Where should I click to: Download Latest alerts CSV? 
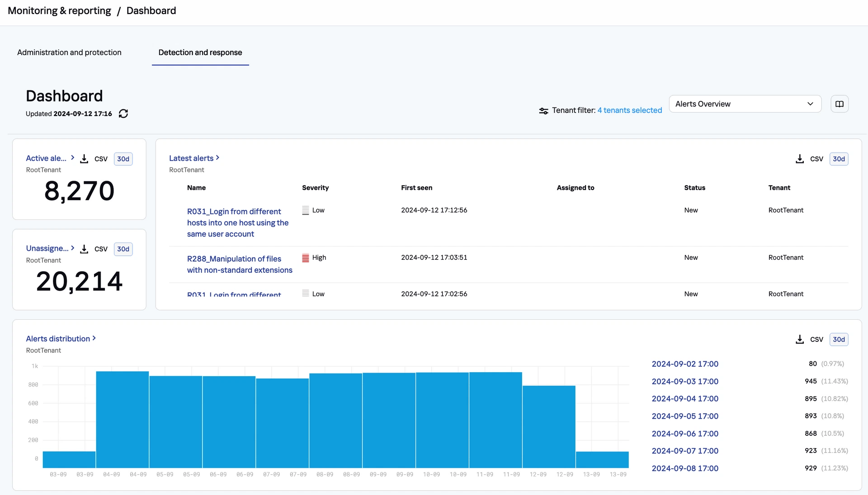tap(800, 159)
